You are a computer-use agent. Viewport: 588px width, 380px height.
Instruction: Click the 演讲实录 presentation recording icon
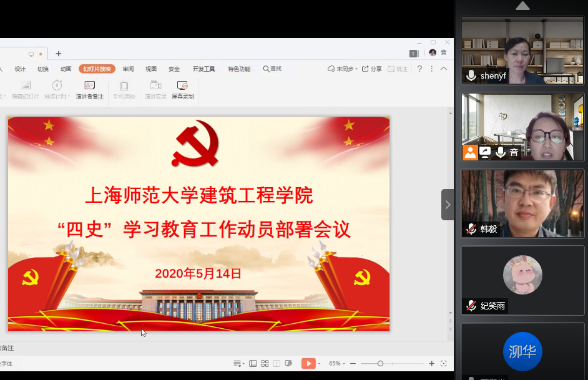(x=155, y=85)
